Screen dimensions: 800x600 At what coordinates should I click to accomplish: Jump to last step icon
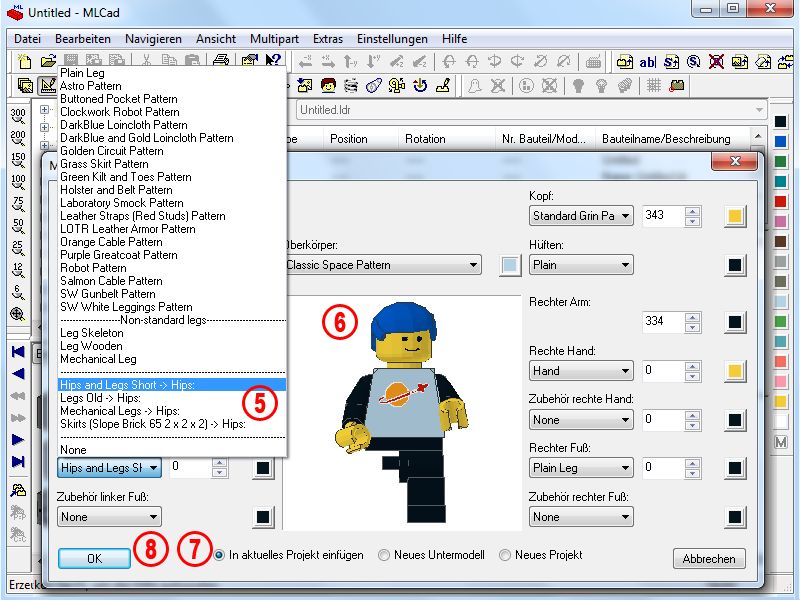[18, 462]
